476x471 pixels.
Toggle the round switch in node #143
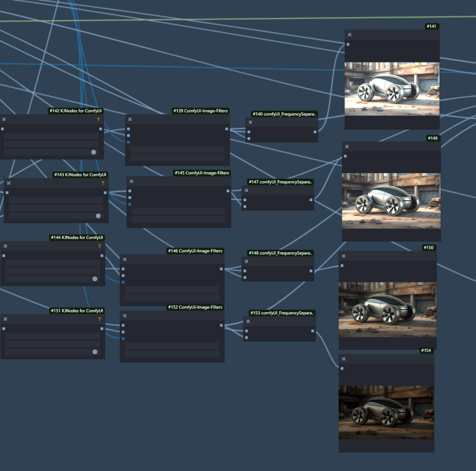98,216
